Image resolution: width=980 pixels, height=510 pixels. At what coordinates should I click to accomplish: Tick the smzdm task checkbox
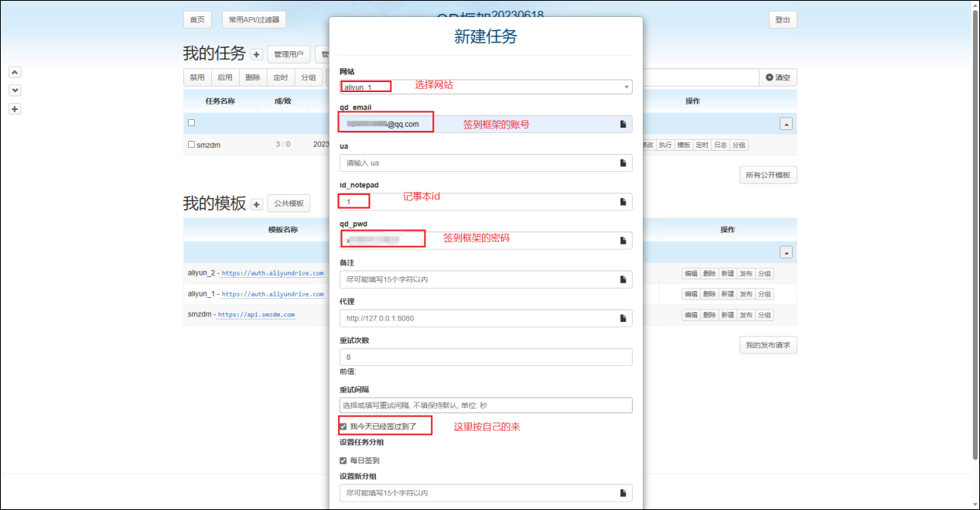[x=192, y=145]
